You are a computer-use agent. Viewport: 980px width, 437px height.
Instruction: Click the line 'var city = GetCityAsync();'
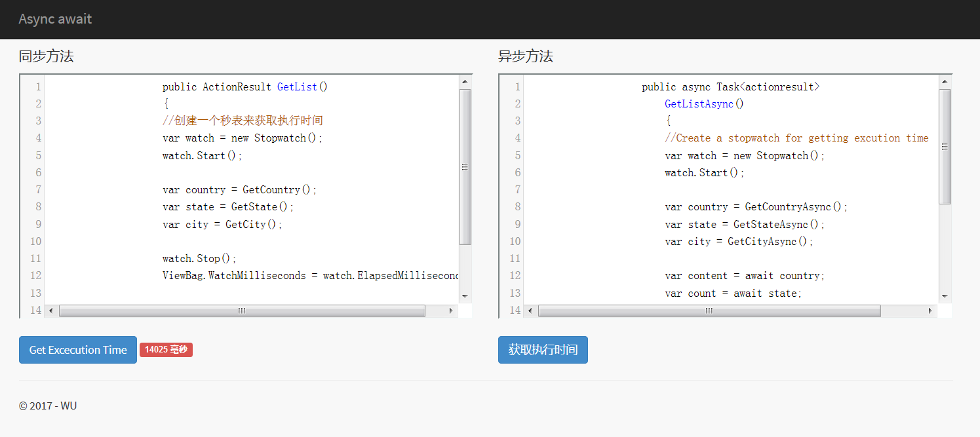[x=739, y=241]
